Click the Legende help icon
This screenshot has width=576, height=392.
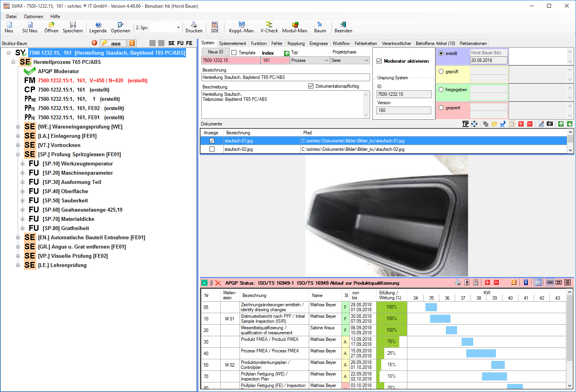coord(98,25)
